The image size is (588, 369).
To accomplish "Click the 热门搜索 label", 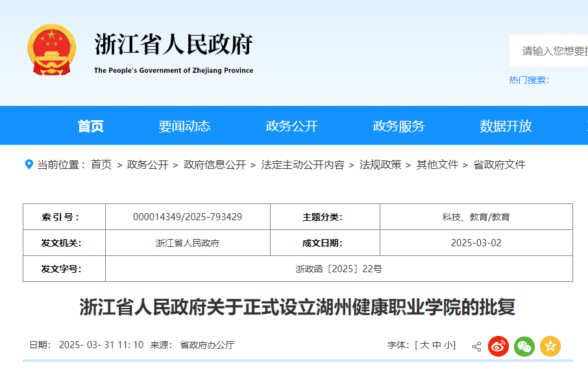I will 529,80.
